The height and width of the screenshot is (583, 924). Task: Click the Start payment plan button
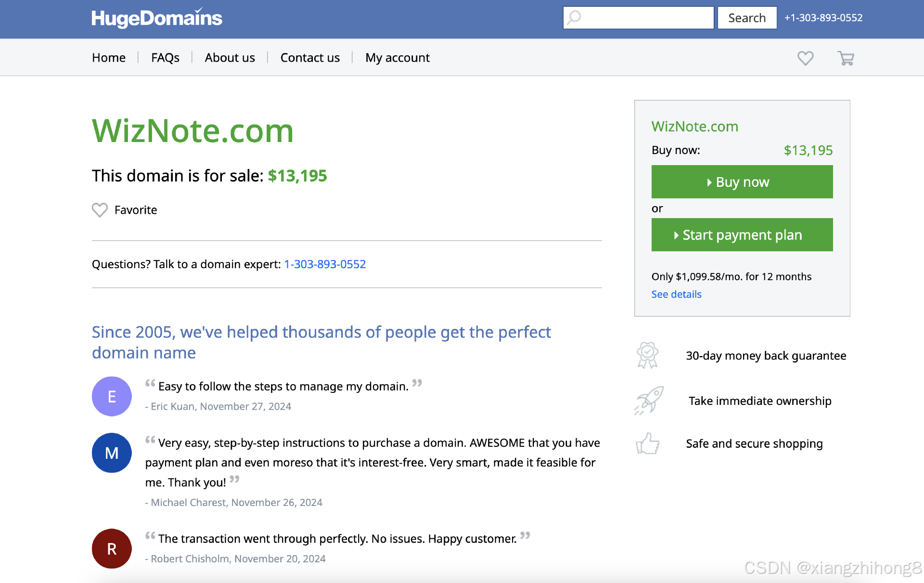pos(742,235)
